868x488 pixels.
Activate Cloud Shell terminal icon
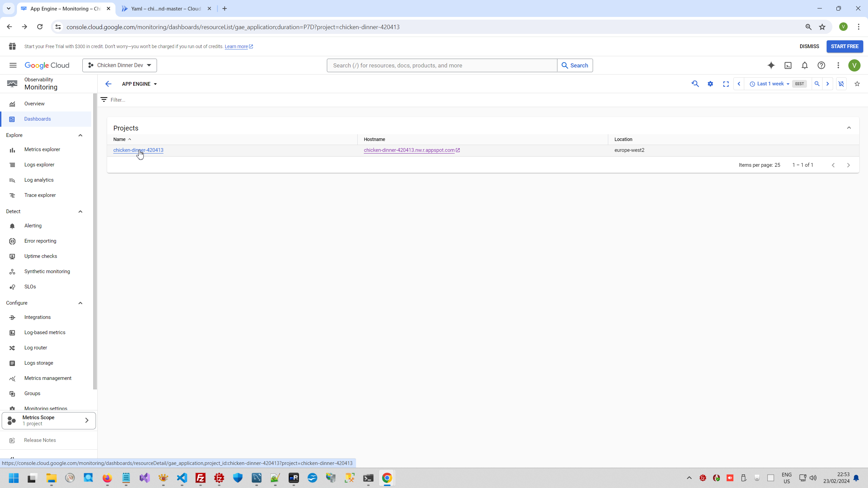click(788, 65)
